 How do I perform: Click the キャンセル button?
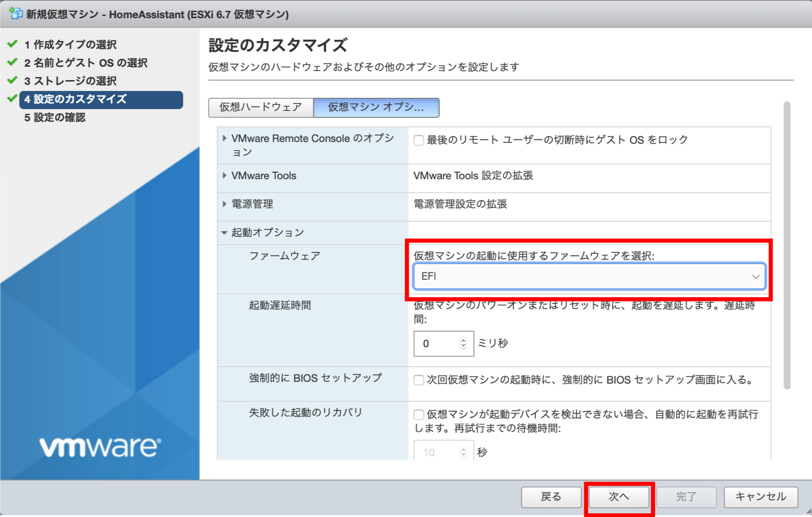(x=761, y=497)
